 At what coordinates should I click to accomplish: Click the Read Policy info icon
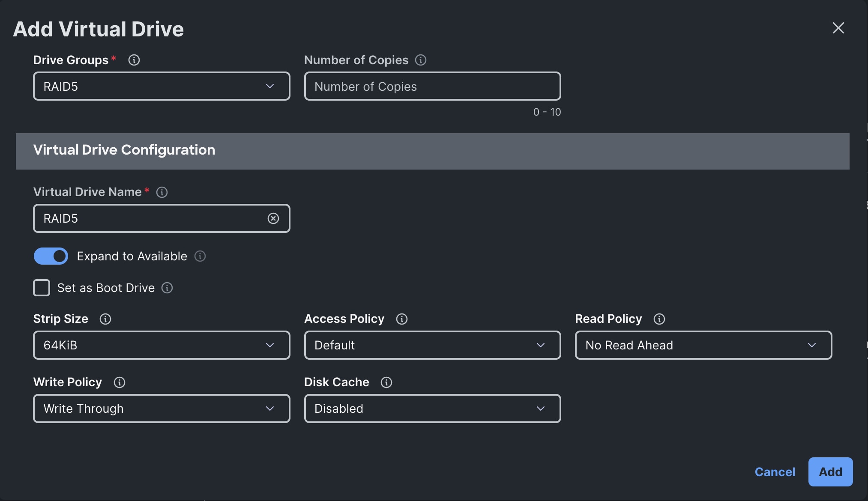659,319
